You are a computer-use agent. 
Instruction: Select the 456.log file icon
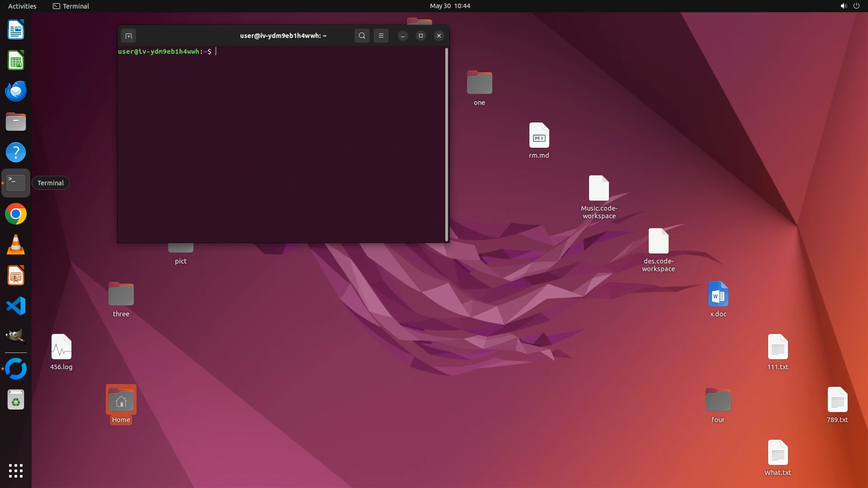click(x=61, y=347)
